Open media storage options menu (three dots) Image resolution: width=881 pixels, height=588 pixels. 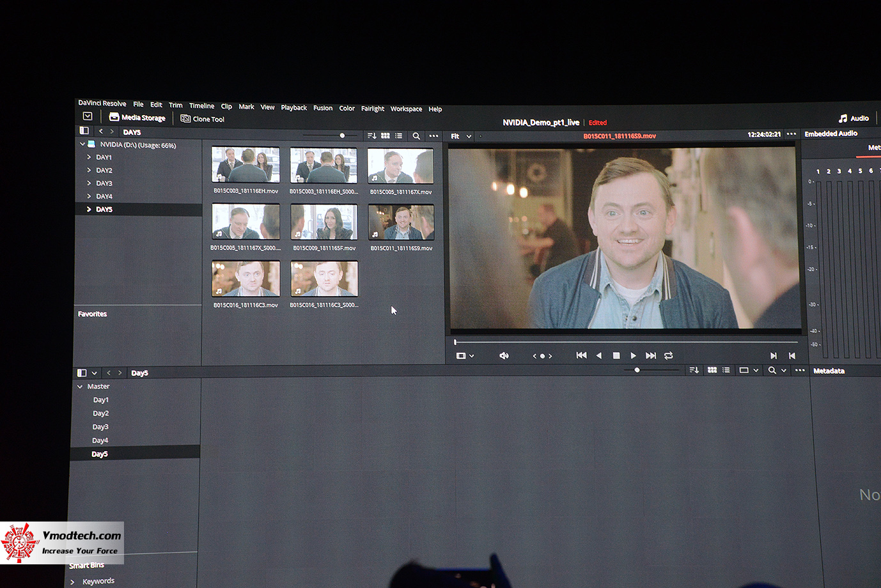point(433,136)
